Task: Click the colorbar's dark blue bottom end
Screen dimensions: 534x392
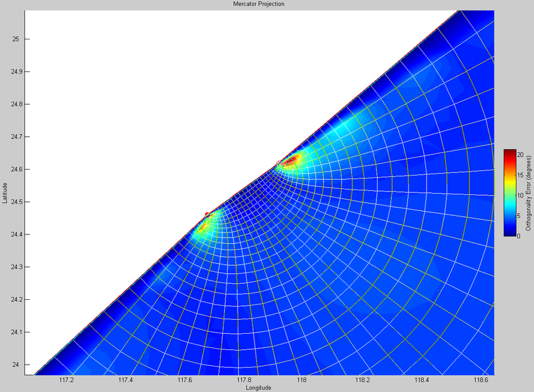Action: 510,234
